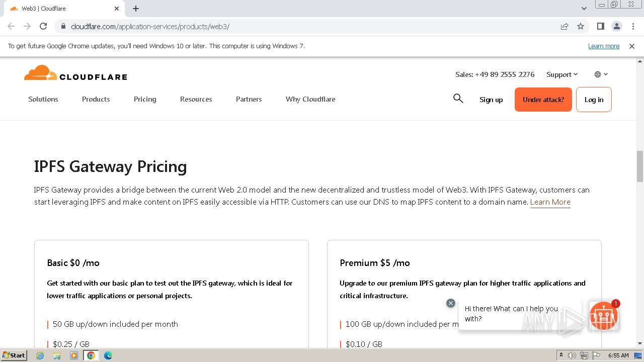Image resolution: width=644 pixels, height=362 pixels.
Task: Click the Under attack? button
Action: [x=543, y=100]
